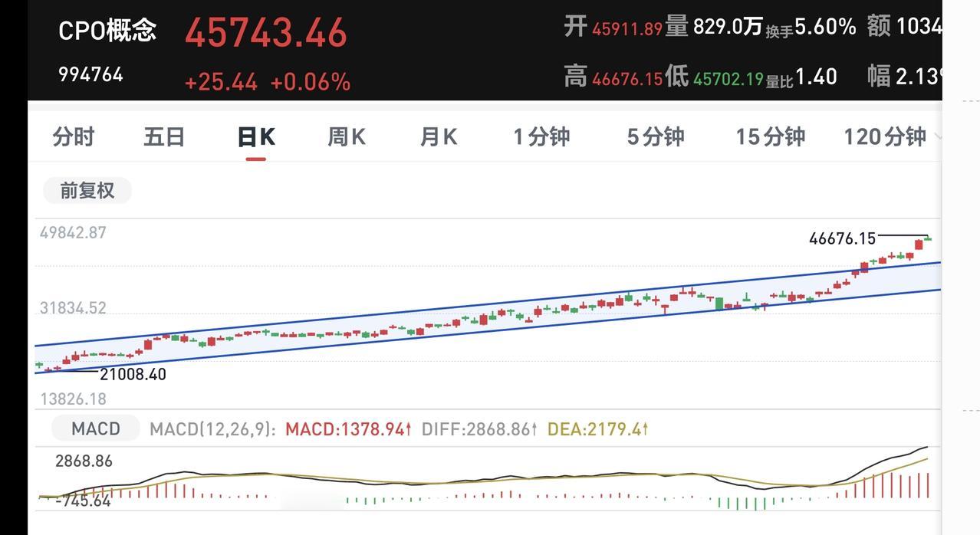
Task: Click the volume value 829.0万
Action: (728, 28)
